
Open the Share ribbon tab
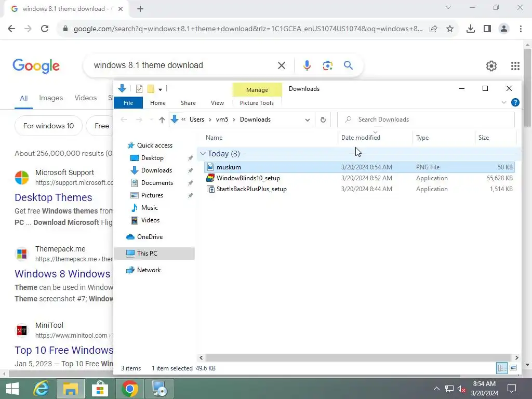pos(188,103)
